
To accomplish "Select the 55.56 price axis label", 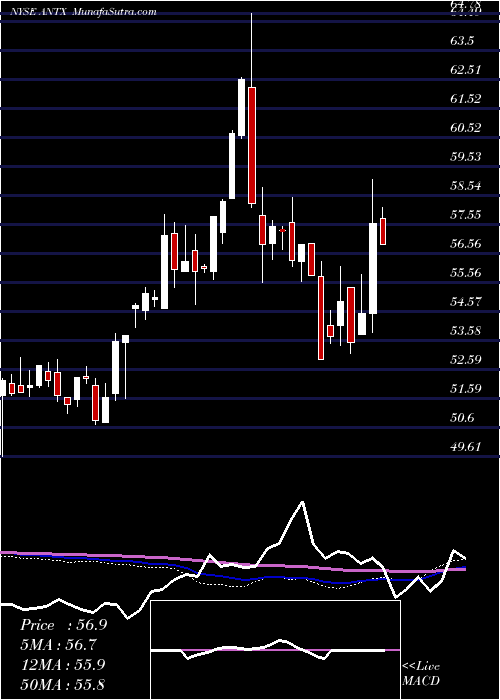I will pyautogui.click(x=467, y=273).
